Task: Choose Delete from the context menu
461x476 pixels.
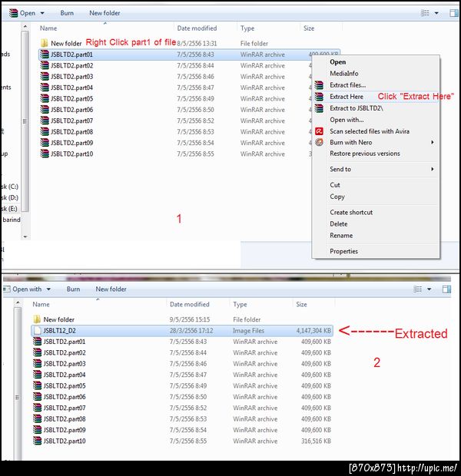Action: [339, 223]
